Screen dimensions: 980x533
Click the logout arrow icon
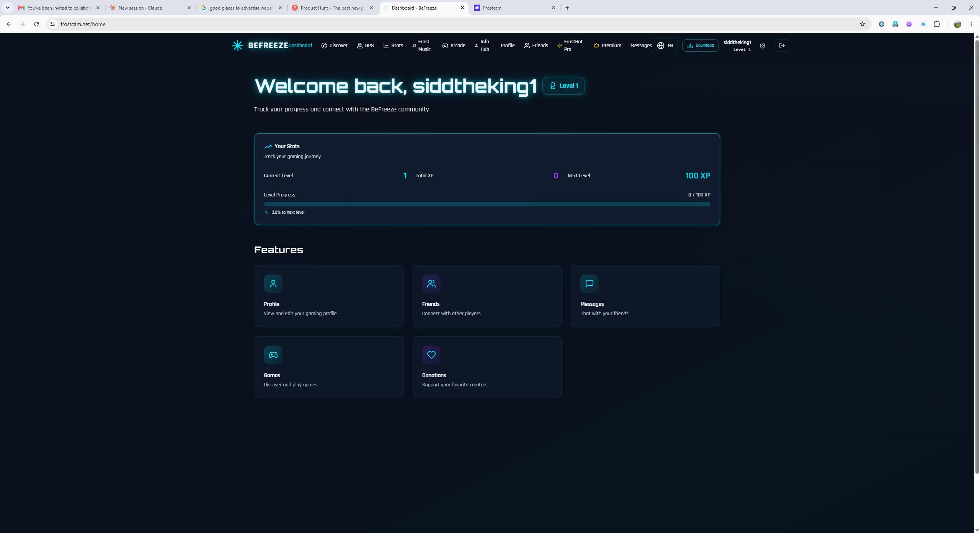point(782,46)
